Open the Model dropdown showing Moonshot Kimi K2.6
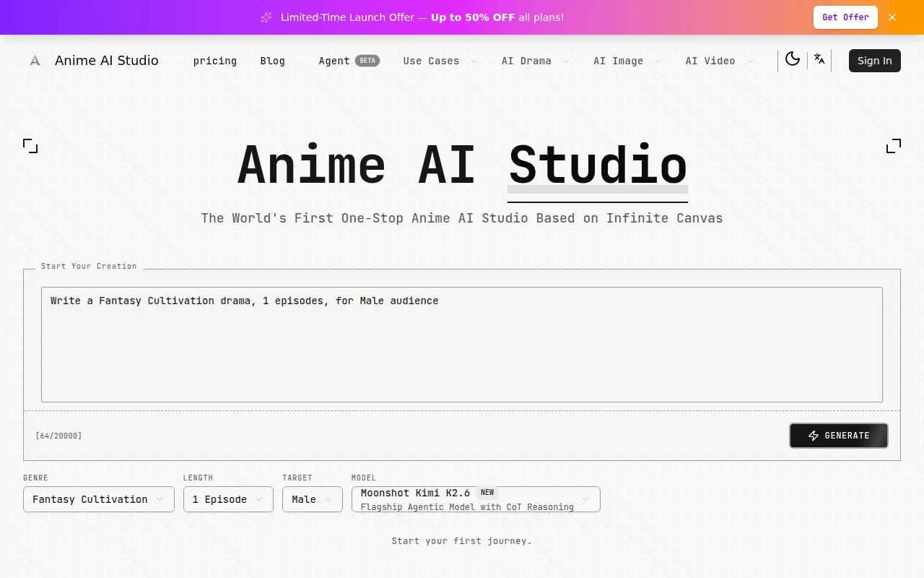Viewport: 924px width, 578px height. 476,499
